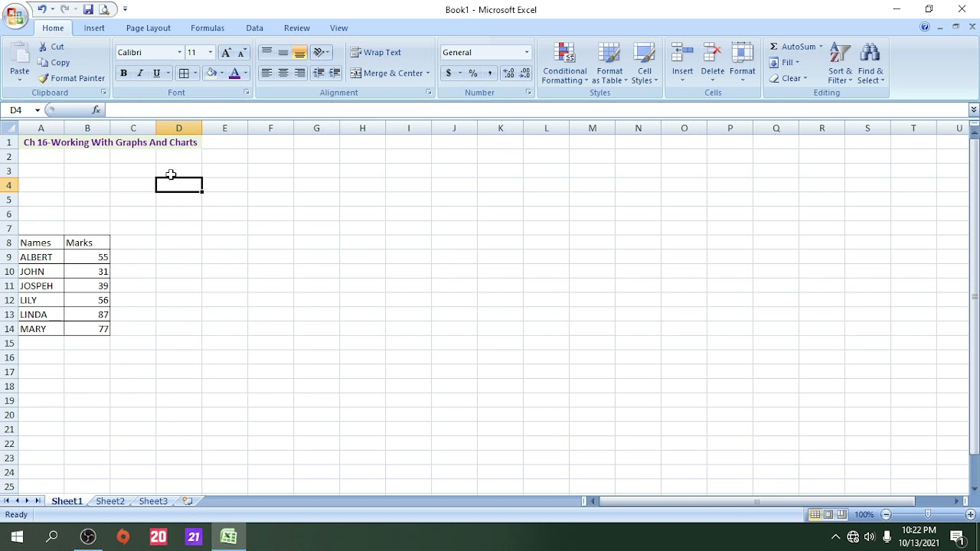980x551 pixels.
Task: Open the Font size dropdown
Action: (211, 52)
